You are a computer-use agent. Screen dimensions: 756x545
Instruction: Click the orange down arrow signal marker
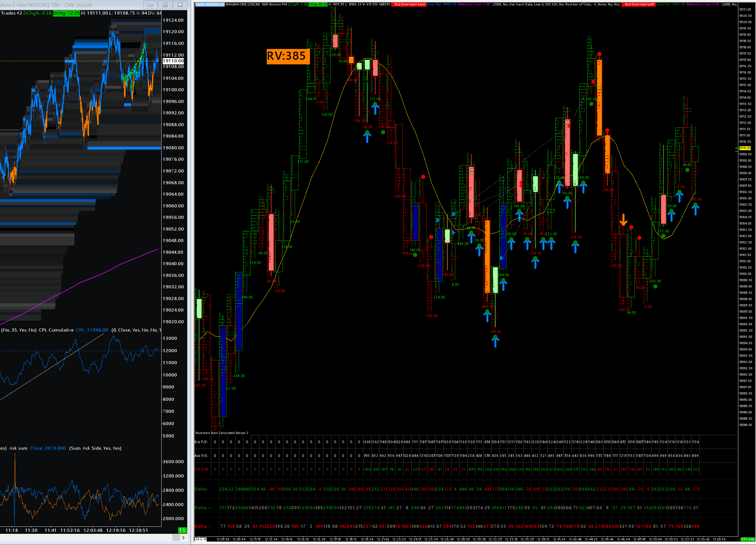[x=623, y=220]
